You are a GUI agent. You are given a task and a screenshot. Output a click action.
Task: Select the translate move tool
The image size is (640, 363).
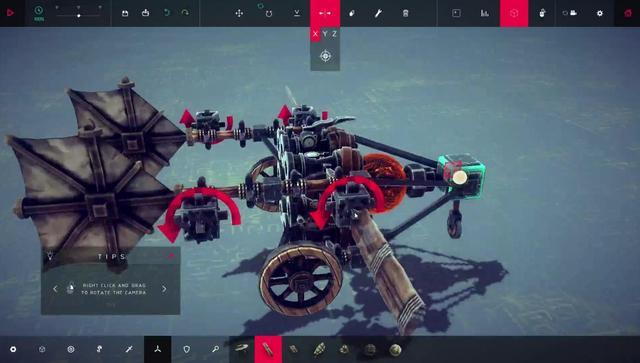[x=239, y=13]
